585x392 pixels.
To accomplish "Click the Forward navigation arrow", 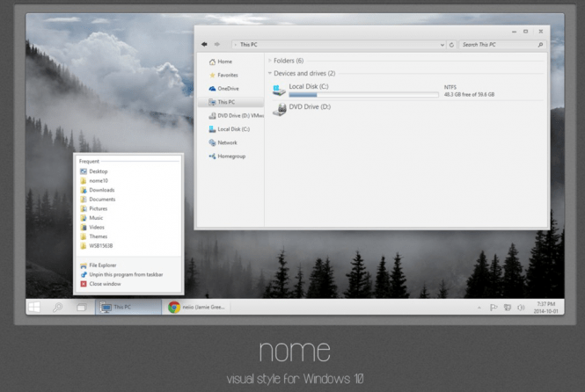I will 217,44.
